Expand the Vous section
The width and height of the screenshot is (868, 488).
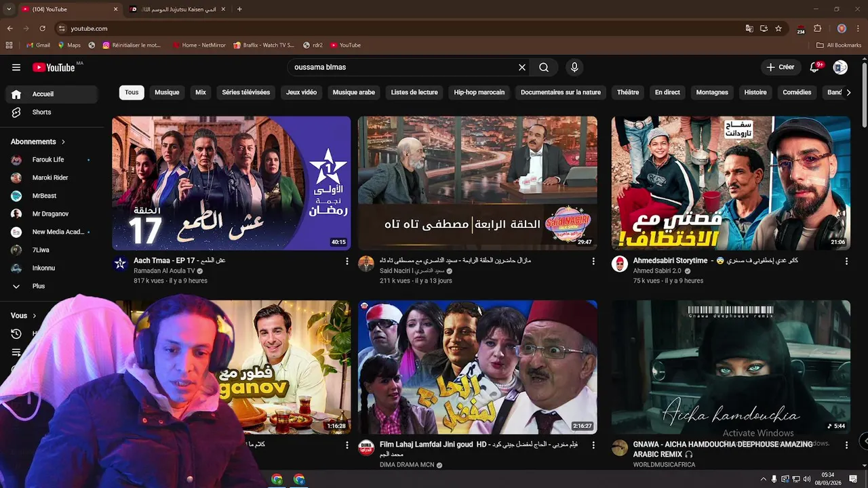[x=24, y=315]
